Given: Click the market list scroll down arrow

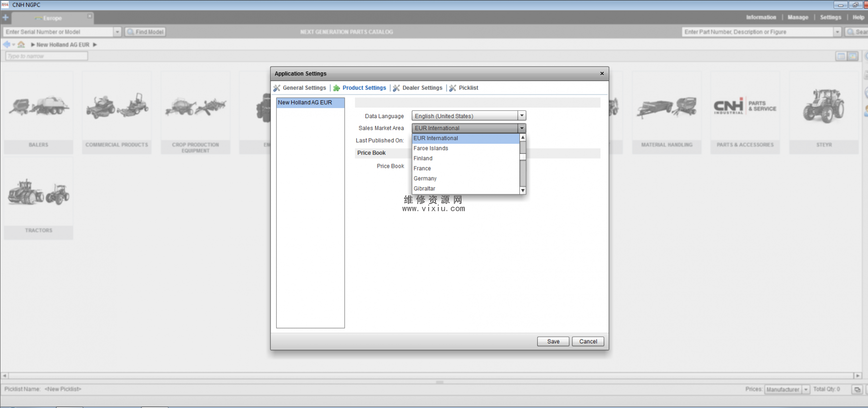Looking at the screenshot, I should (x=523, y=190).
